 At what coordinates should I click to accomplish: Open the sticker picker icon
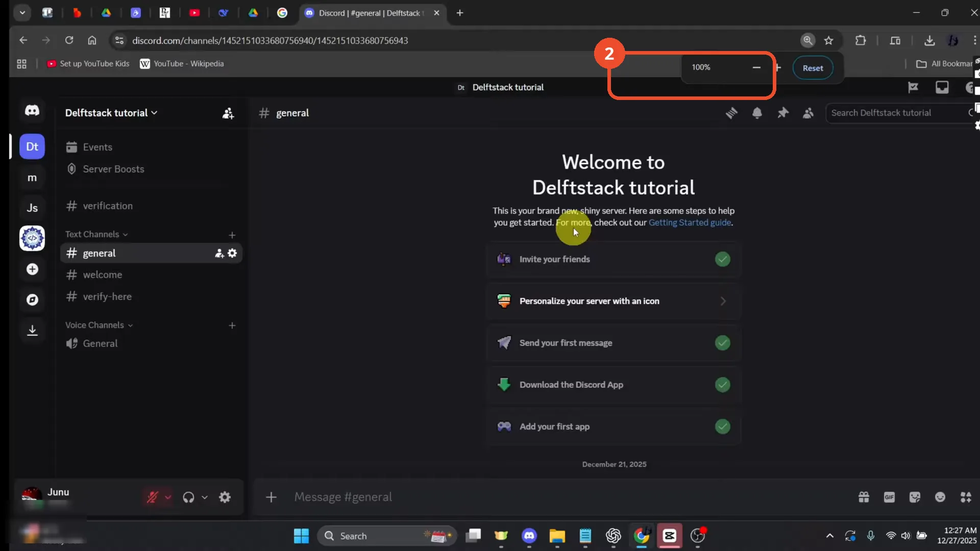click(x=915, y=497)
